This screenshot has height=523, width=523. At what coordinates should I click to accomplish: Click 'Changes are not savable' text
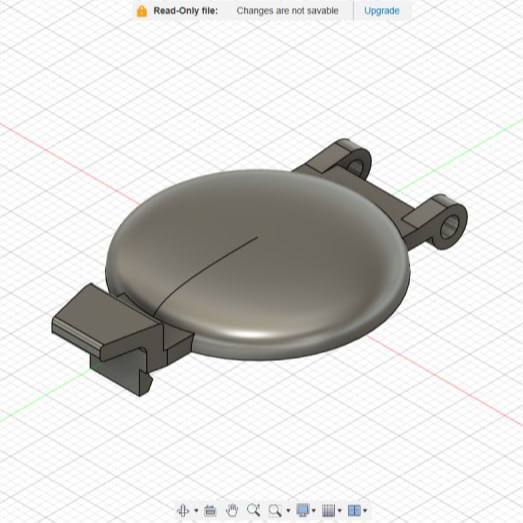coord(288,11)
